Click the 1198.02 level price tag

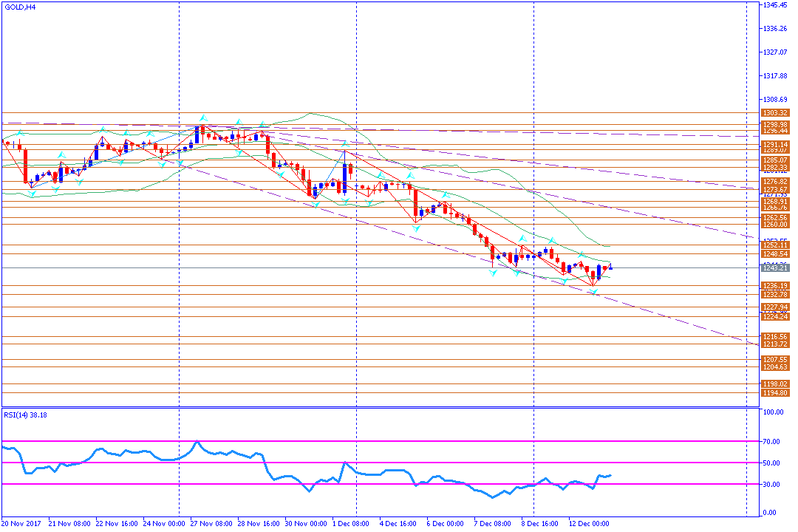click(775, 384)
